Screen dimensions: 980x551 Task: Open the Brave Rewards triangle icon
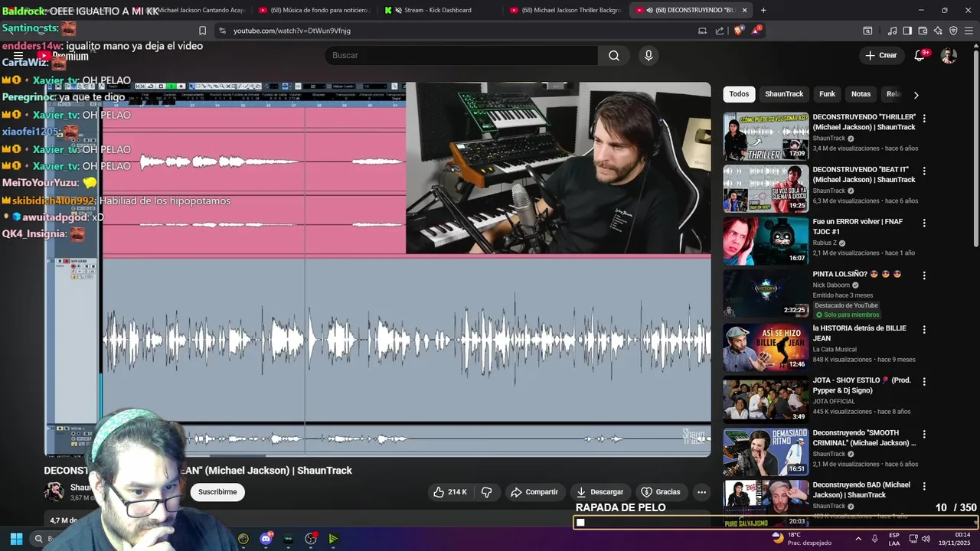756,31
